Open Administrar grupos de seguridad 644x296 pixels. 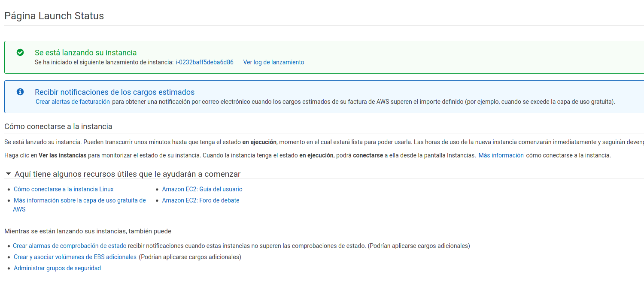click(x=57, y=268)
